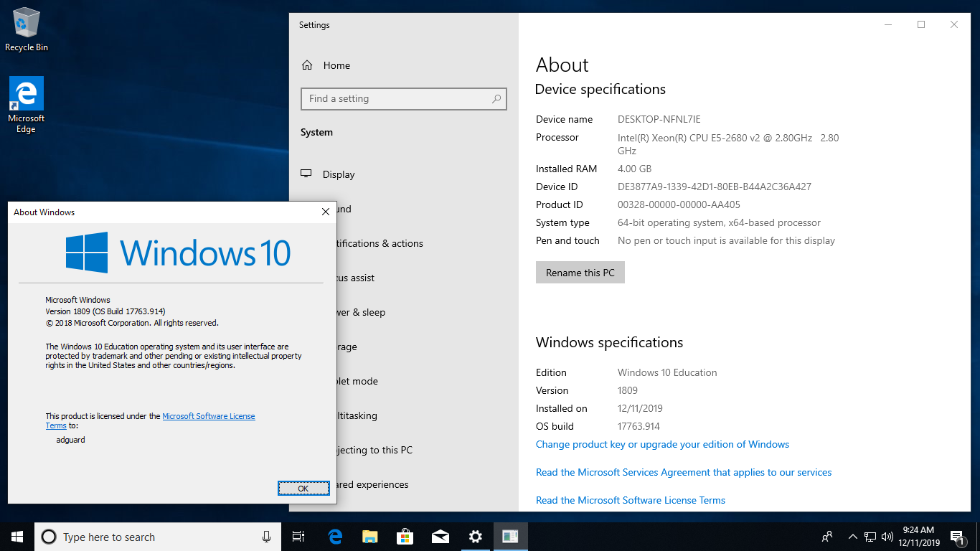Open Read the Microsoft Services Agreement link
This screenshot has height=551, width=980.
point(684,472)
